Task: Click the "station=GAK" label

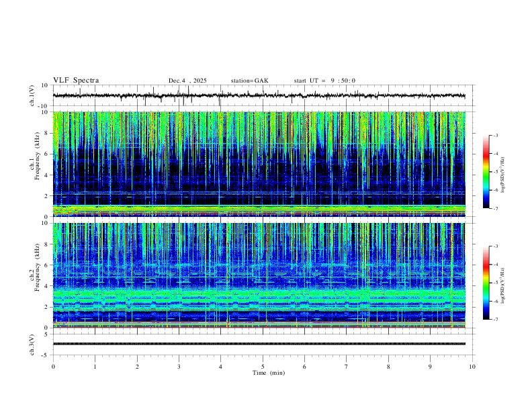Action: point(249,81)
